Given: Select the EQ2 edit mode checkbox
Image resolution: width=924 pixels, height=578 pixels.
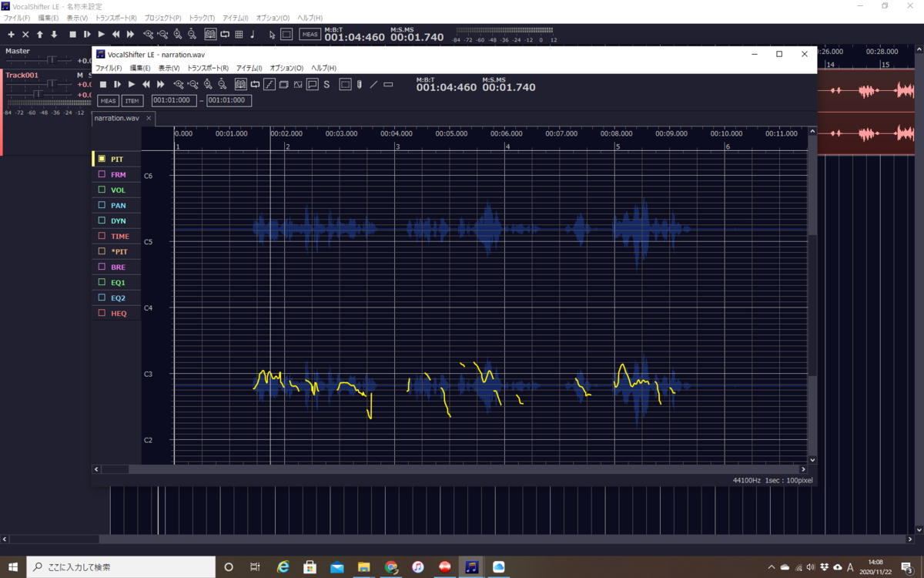Looking at the screenshot, I should click(x=102, y=297).
